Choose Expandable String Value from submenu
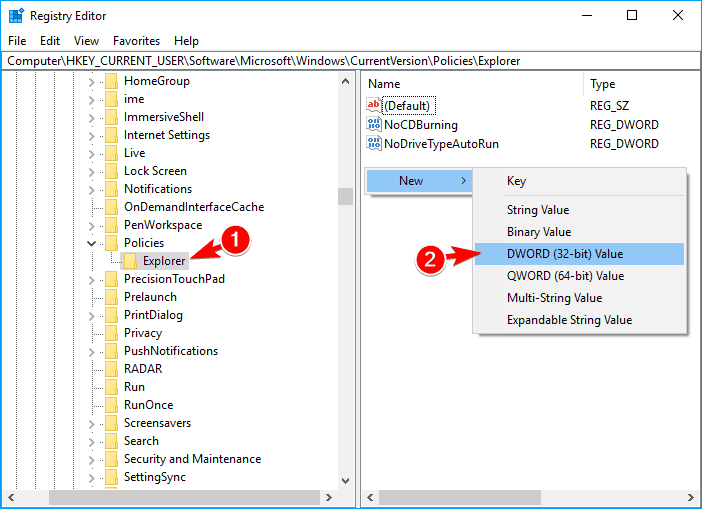702x509 pixels. point(579,320)
